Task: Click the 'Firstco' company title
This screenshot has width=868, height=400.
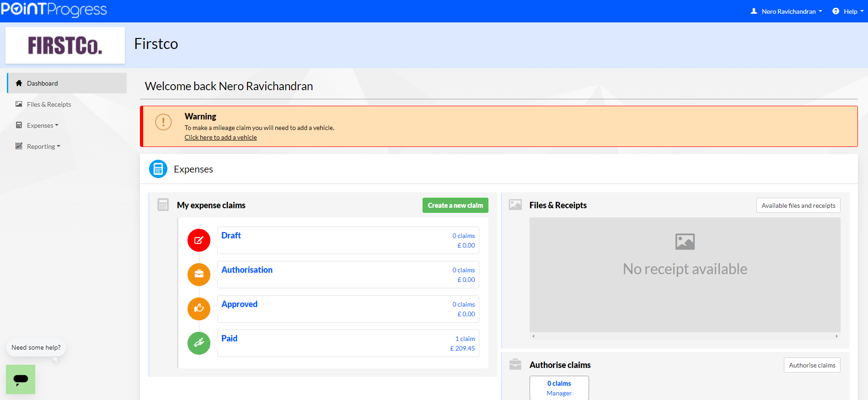Action: pos(156,44)
